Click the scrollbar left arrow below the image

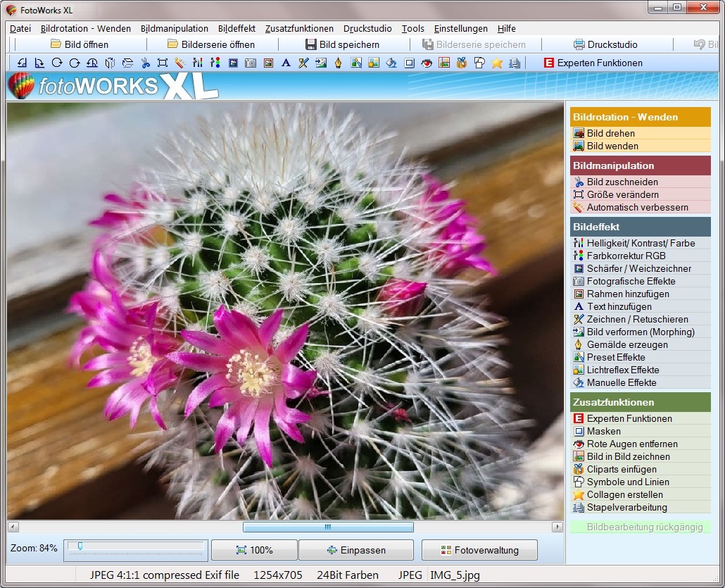13,527
